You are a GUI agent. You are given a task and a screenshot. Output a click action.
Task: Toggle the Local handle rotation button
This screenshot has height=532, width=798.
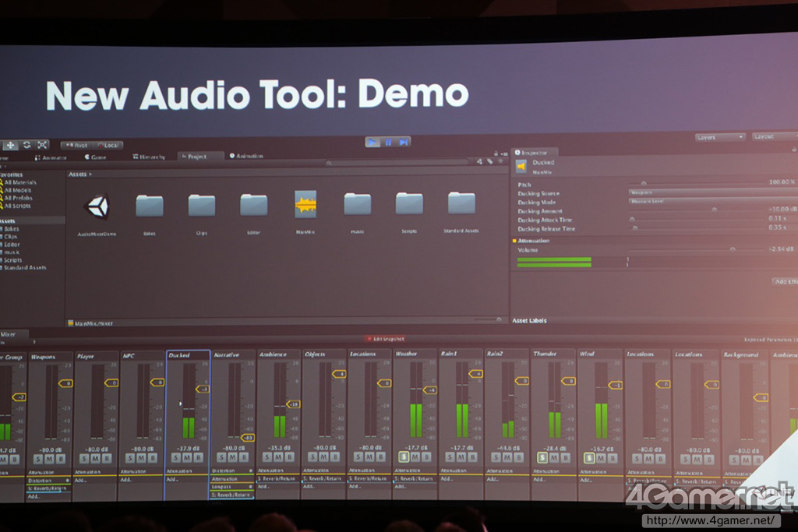[x=108, y=145]
